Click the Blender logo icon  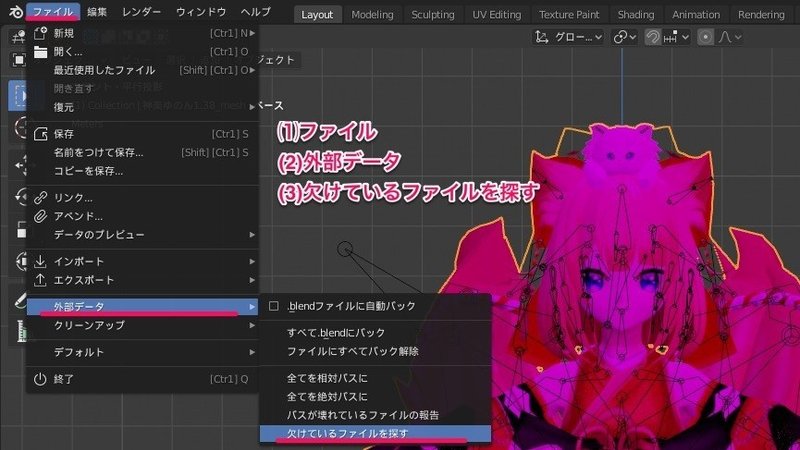pyautogui.click(x=15, y=11)
